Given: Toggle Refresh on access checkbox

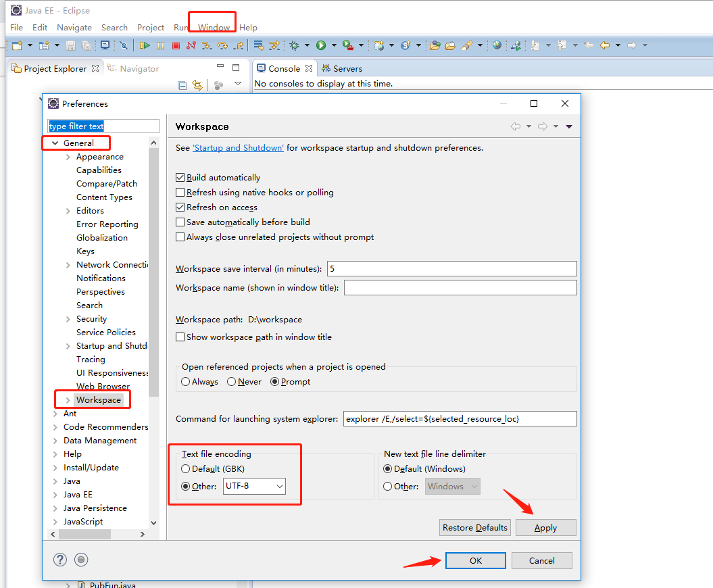Looking at the screenshot, I should [x=180, y=207].
